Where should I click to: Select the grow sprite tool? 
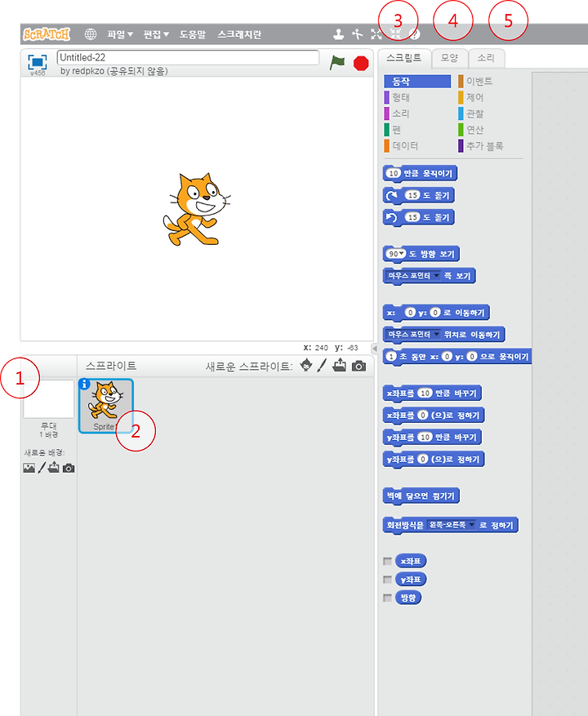coord(376,33)
